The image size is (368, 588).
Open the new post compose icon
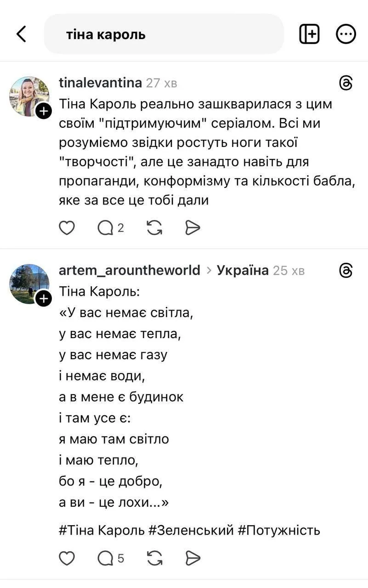pyautogui.click(x=309, y=34)
